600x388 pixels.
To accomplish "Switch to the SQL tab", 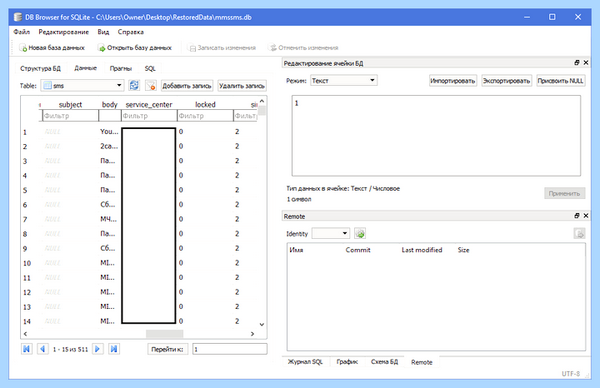I will [150, 68].
